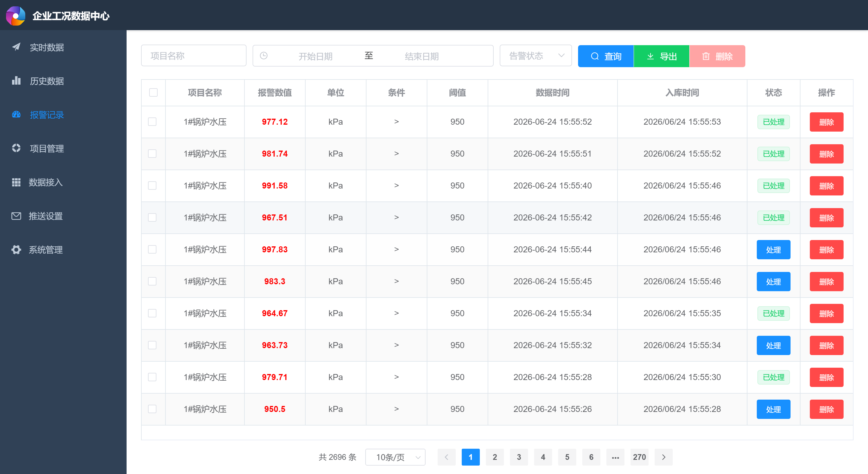
Task: Select the checkbox for the 997.83 row
Action: (152, 249)
